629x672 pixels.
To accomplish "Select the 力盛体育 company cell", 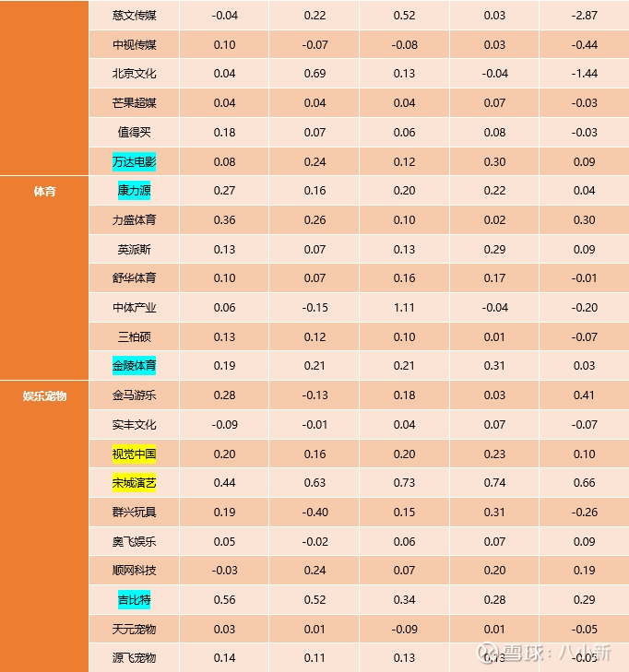I will pos(135,220).
